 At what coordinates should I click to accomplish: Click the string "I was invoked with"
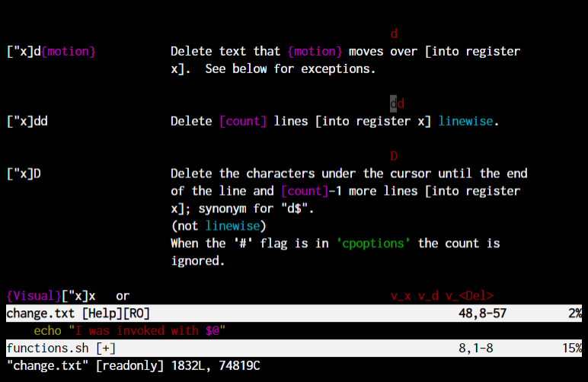click(136, 331)
